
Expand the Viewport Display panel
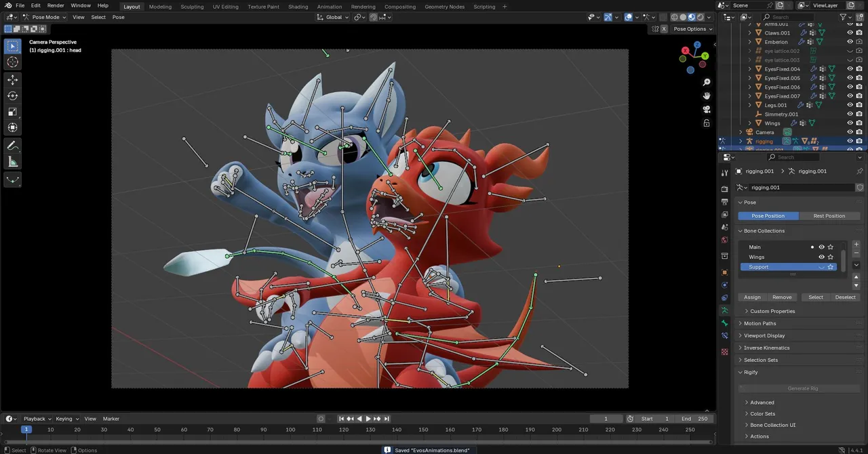pos(764,335)
